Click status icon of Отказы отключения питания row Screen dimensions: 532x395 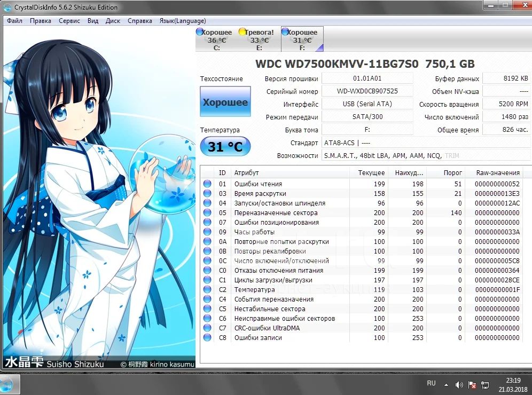click(x=207, y=270)
